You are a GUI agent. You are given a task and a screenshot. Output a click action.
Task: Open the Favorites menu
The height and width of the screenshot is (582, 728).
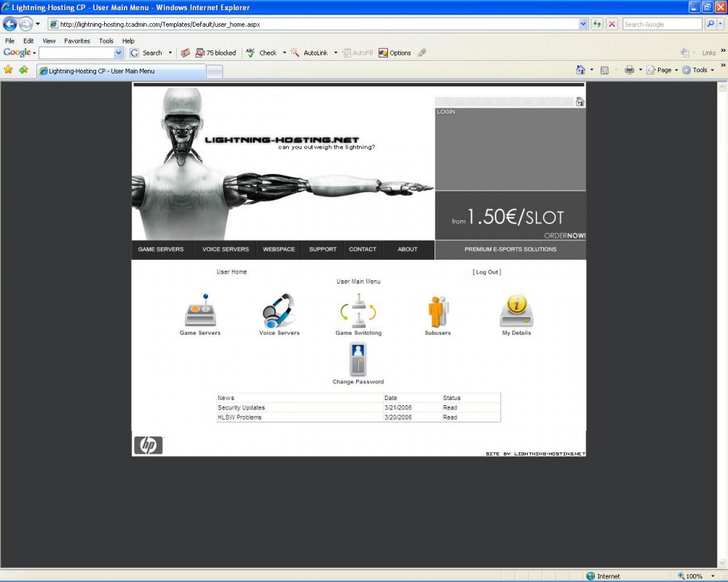(x=76, y=41)
